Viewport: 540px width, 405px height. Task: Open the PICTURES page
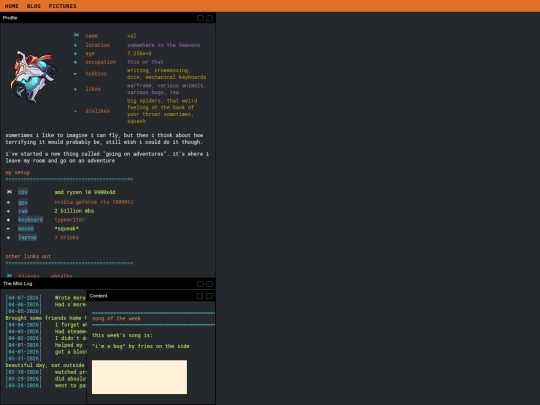pyautogui.click(x=62, y=6)
